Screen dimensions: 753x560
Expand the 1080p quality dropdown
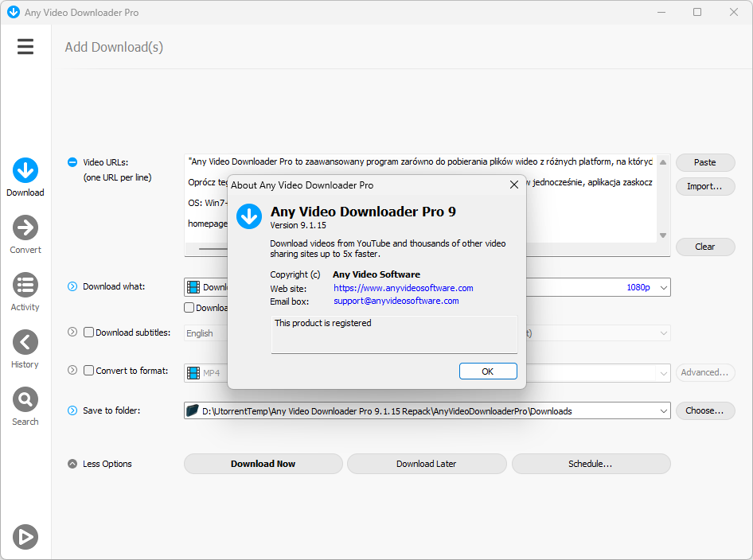663,287
